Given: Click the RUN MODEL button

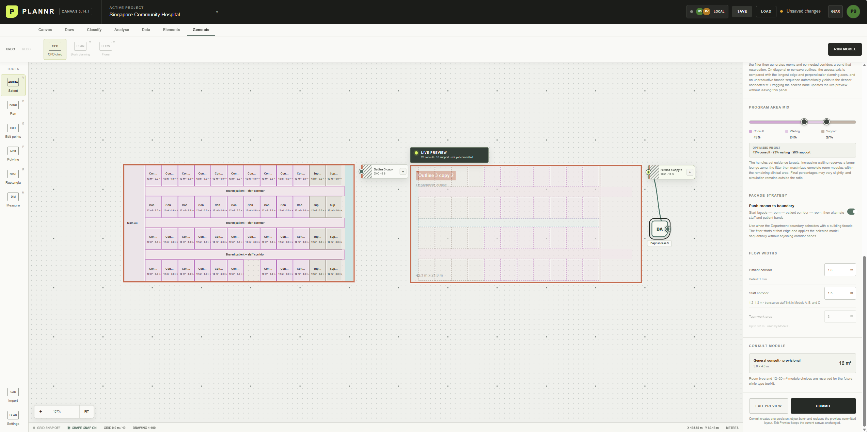Looking at the screenshot, I should point(845,49).
